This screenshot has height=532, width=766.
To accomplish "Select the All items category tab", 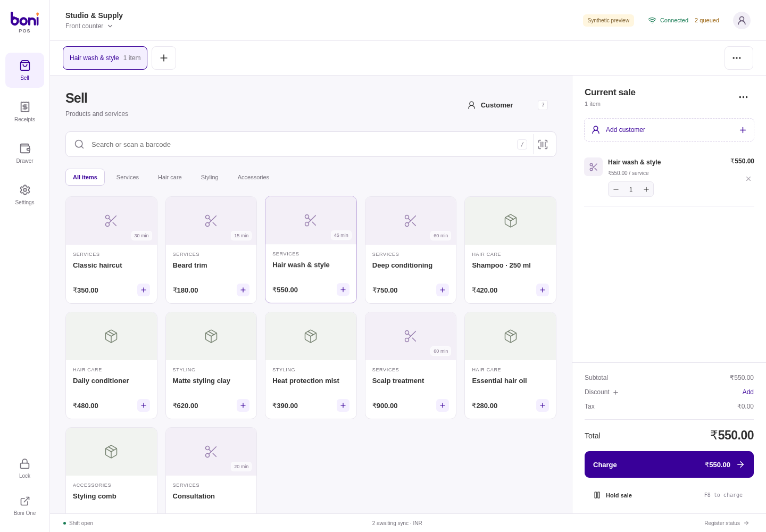I will (85, 177).
